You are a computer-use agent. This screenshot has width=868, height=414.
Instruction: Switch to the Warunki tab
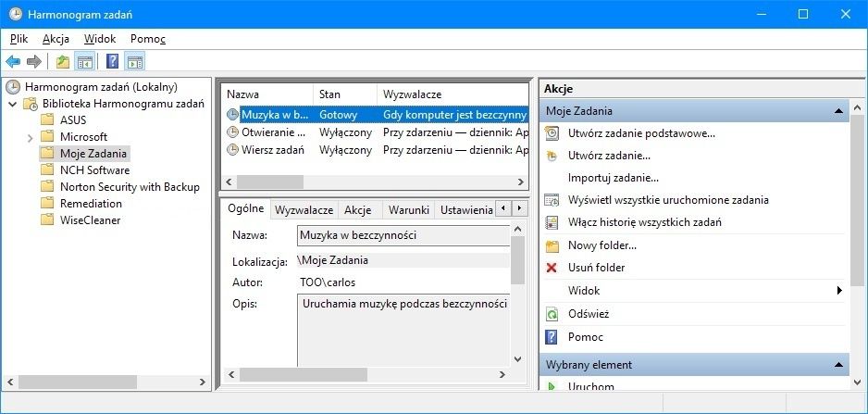click(408, 210)
